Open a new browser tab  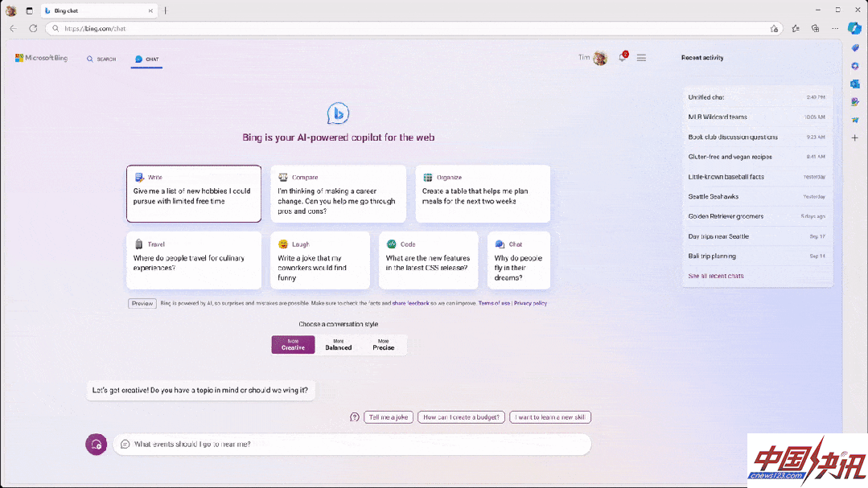point(165,10)
